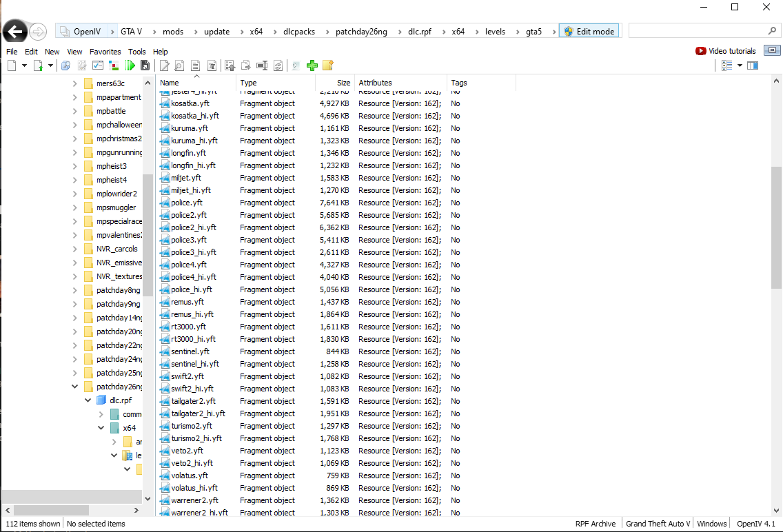
Task: Open the Edit menu
Action: [31, 52]
